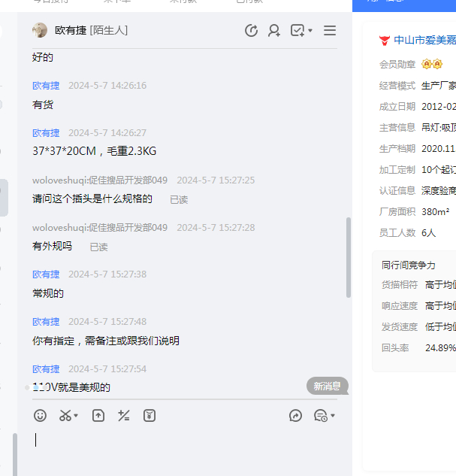Click sender name 欧有捷 at 14:26:16
456x476 pixels.
pos(46,86)
